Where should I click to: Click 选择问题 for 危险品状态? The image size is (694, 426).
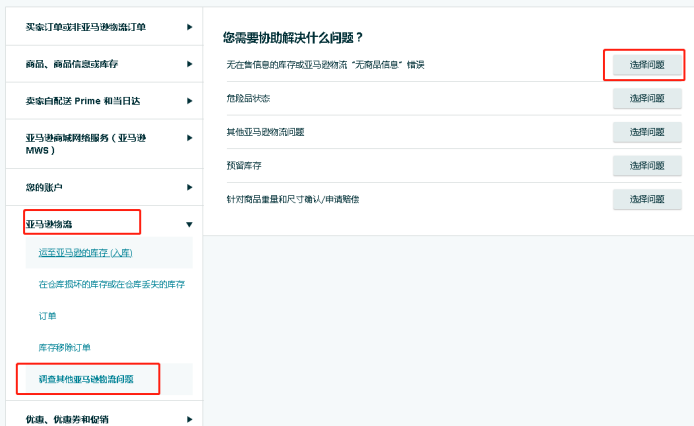647,98
